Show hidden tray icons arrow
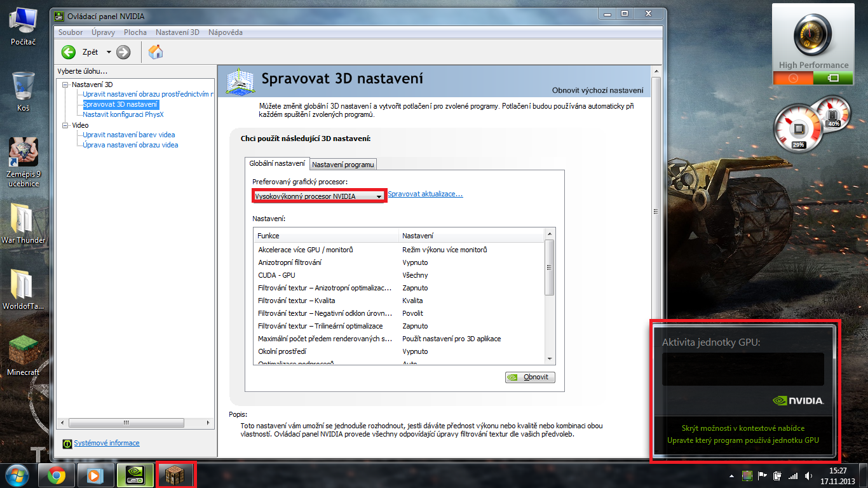The image size is (868, 488). pos(733,475)
